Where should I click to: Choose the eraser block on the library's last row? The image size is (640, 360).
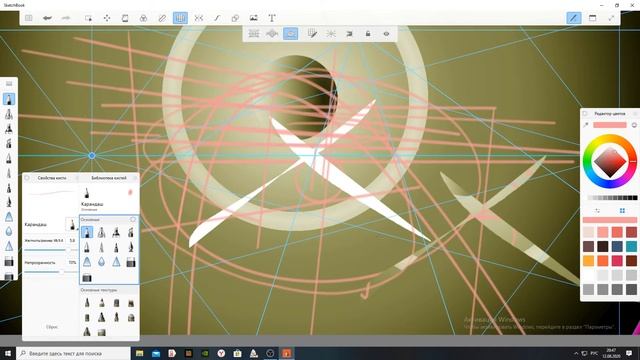[x=87, y=278]
